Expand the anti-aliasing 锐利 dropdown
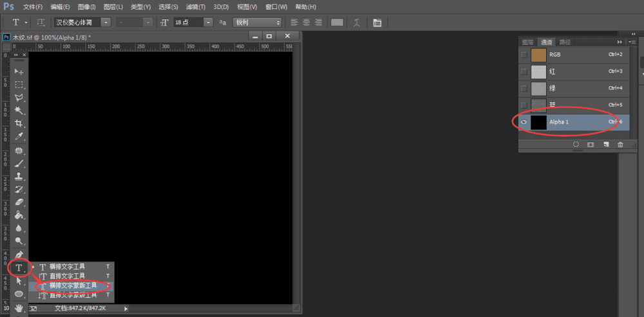The image size is (644, 317). [258, 23]
